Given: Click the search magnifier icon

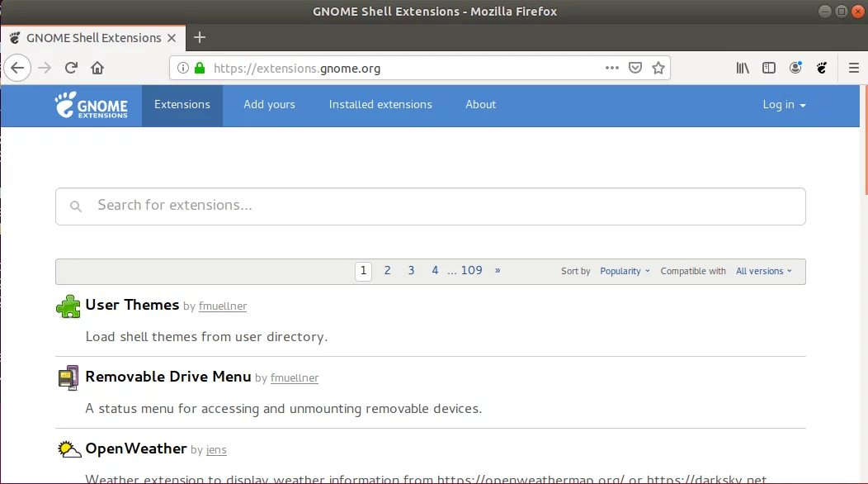Looking at the screenshot, I should pyautogui.click(x=76, y=206).
